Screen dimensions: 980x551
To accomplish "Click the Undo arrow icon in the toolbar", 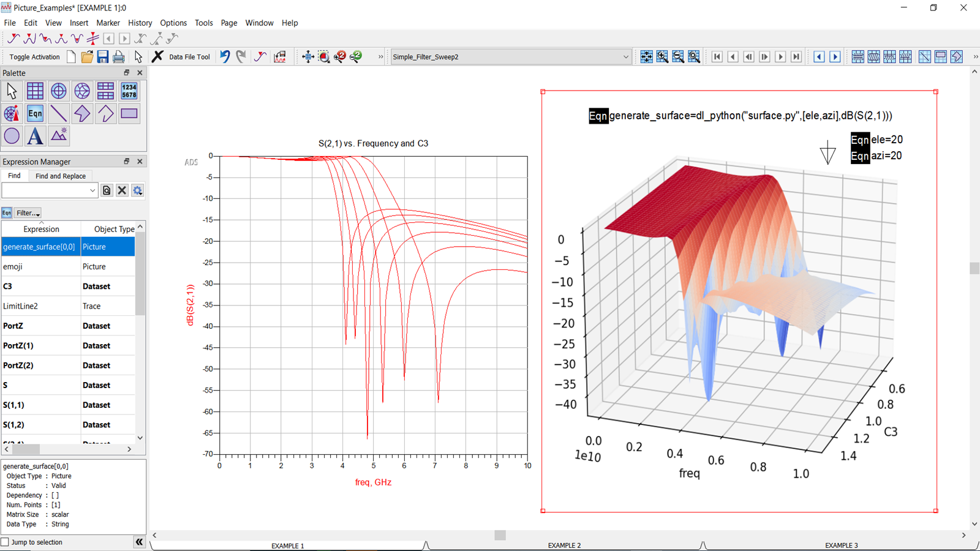I will [x=225, y=56].
